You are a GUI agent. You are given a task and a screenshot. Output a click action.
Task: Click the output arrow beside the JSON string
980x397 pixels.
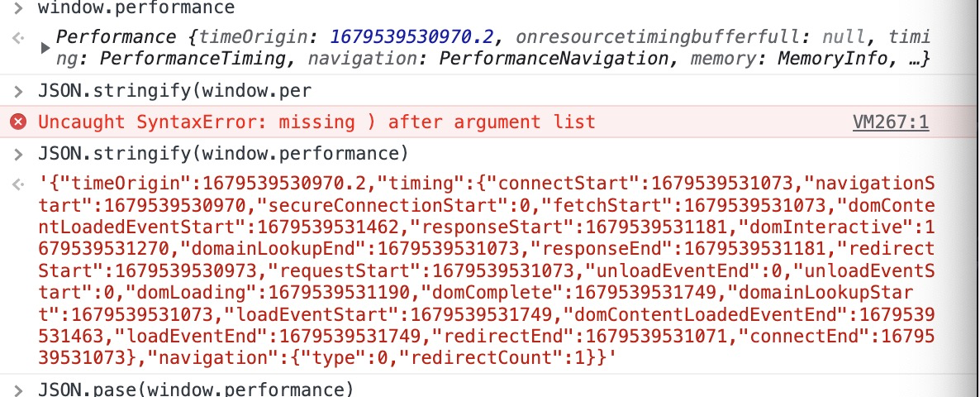pos(17,184)
